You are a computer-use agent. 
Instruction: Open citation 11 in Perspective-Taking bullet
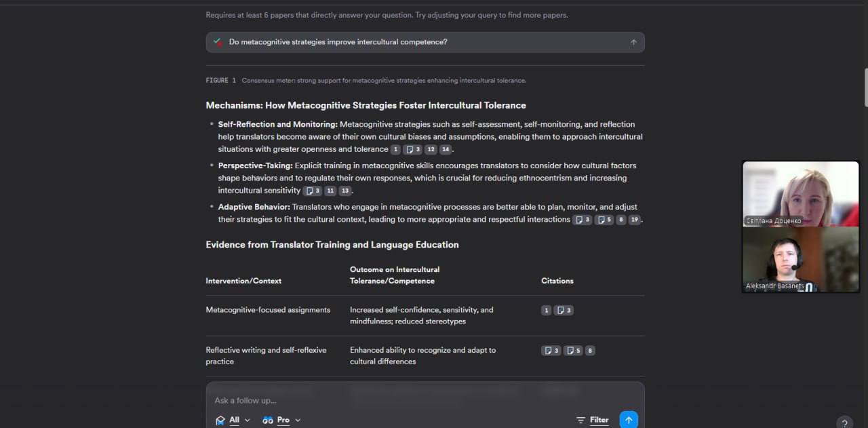[330, 191]
